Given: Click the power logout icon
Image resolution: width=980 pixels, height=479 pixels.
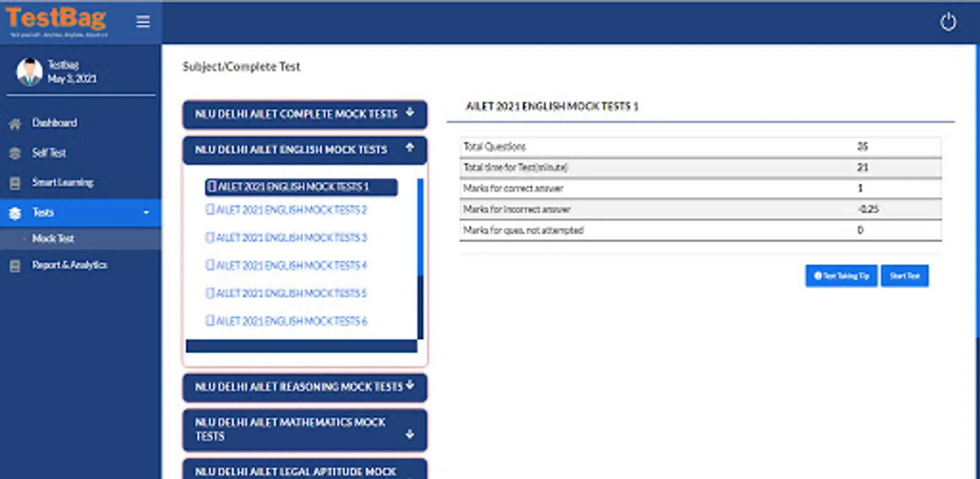Looking at the screenshot, I should coord(948,22).
